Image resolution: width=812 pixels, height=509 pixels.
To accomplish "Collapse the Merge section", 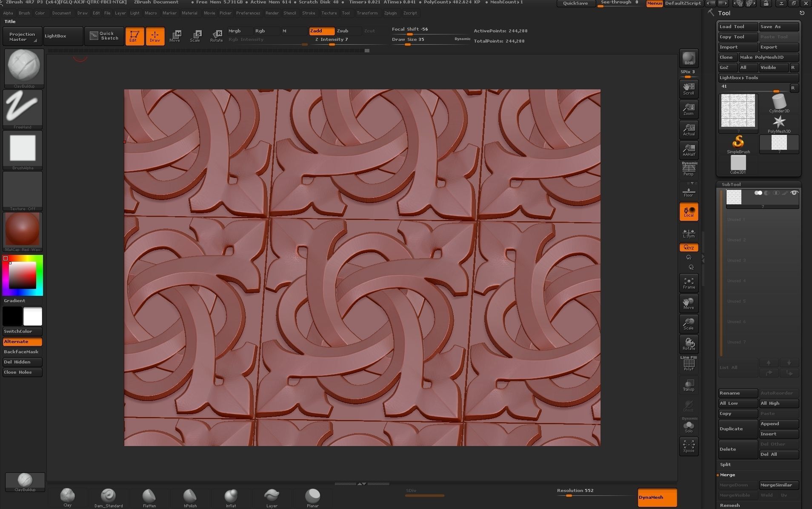I will click(x=727, y=475).
